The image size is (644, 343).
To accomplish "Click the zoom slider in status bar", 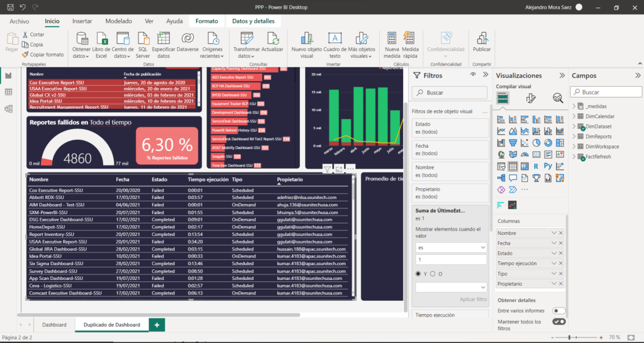I will point(569,338).
